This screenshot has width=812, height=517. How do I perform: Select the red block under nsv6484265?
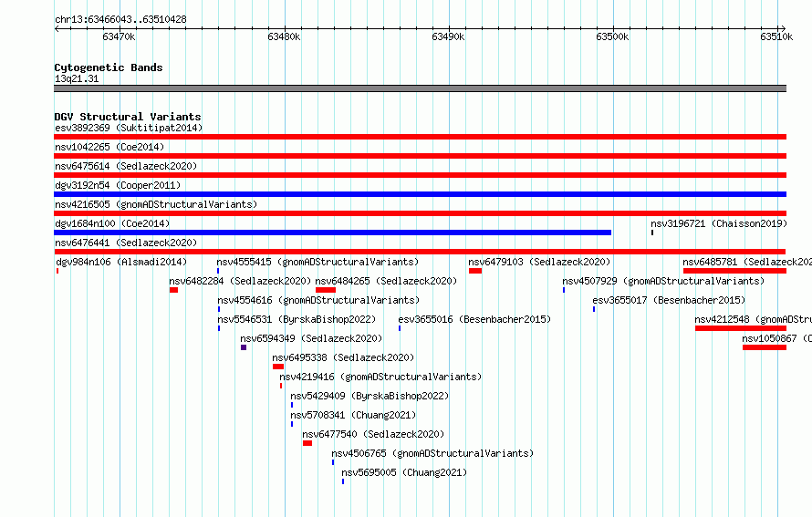(x=326, y=290)
